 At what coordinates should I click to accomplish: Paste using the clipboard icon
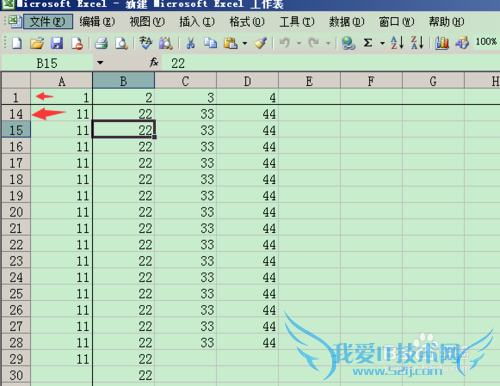click(x=231, y=43)
